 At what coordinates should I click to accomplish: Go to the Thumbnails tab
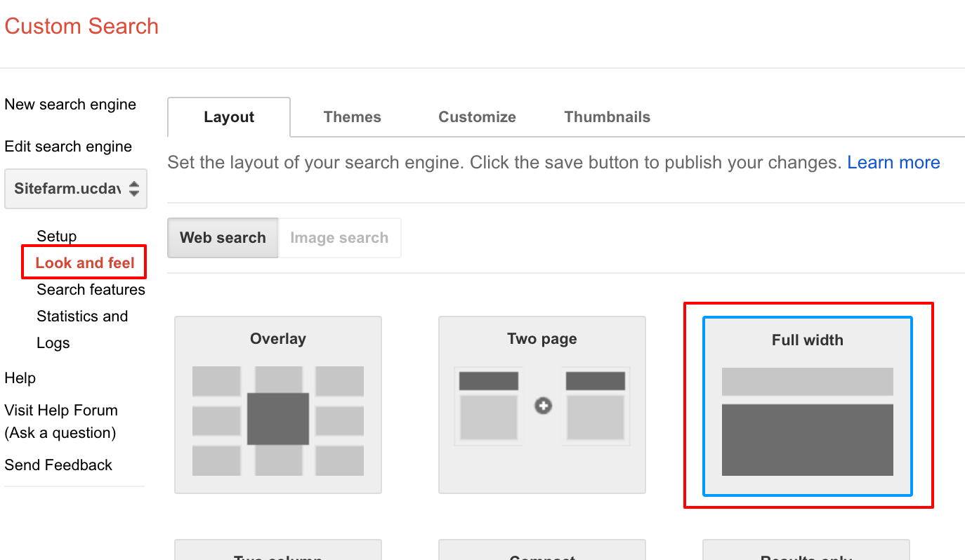click(x=607, y=117)
